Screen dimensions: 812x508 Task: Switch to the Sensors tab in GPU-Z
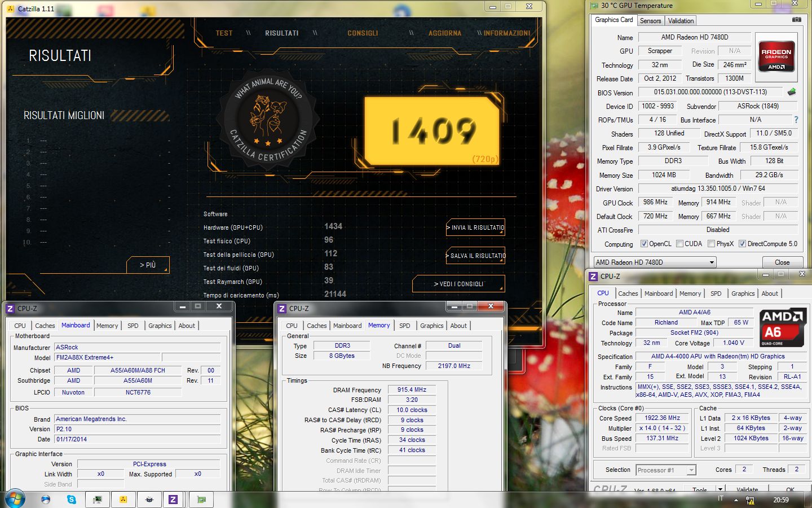click(650, 20)
